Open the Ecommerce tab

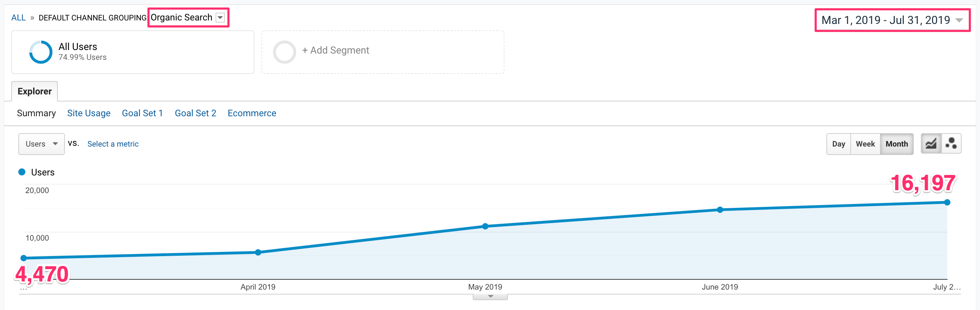point(252,113)
